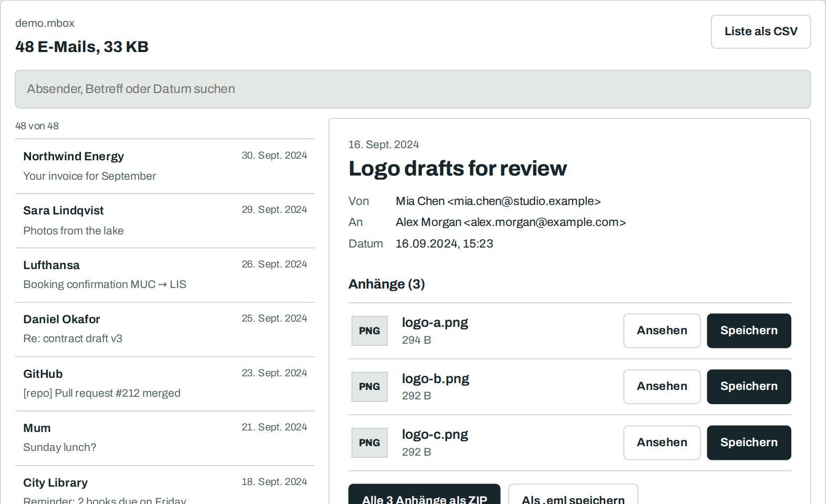This screenshot has height=504, width=826.
Task: Click sender address mia.chen@studio.example
Action: pyautogui.click(x=524, y=201)
